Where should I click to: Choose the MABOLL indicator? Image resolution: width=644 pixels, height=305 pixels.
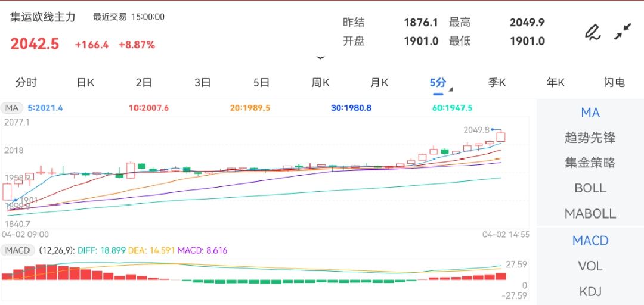(590, 213)
